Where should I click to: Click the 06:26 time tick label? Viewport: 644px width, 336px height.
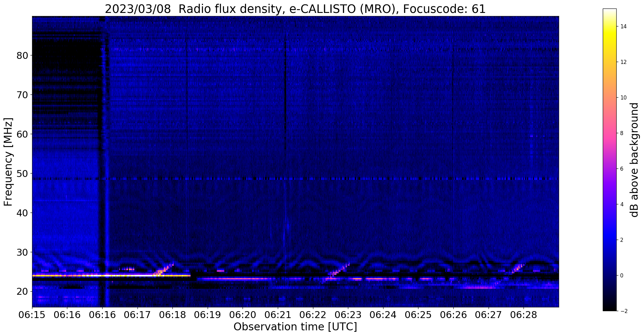[453, 315]
